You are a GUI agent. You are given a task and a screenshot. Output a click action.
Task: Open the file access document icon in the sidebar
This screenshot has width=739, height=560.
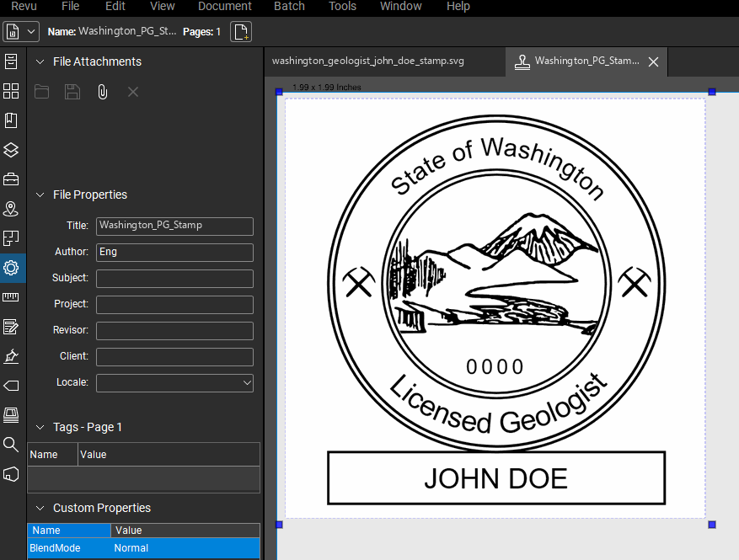point(11,61)
